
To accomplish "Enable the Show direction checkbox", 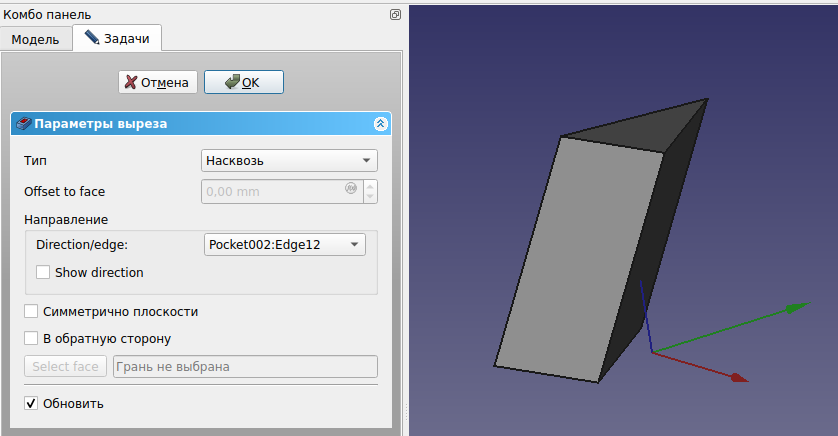I will pos(43,272).
